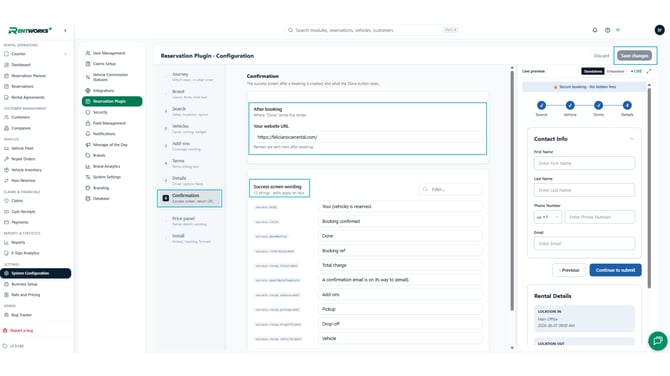Click the Database icon in settings list
Screen dimensions: 670x376
[88, 199]
